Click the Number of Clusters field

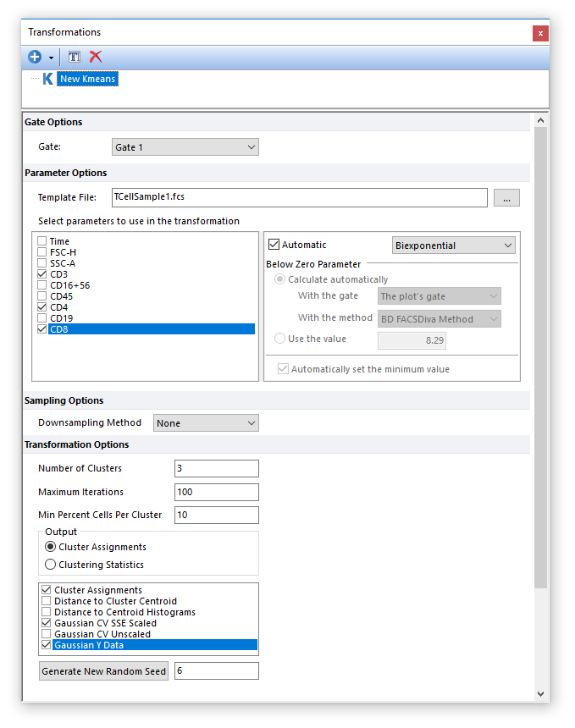tap(216, 468)
